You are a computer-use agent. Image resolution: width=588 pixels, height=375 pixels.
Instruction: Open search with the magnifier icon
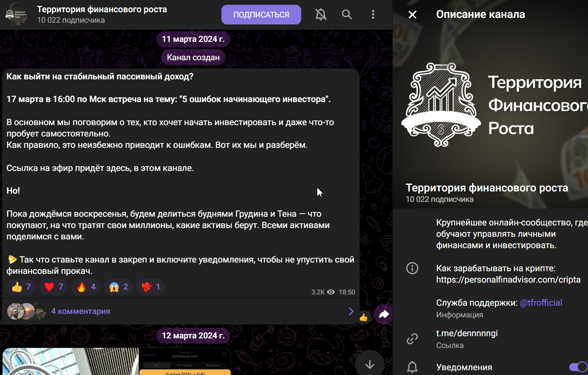pyautogui.click(x=347, y=14)
